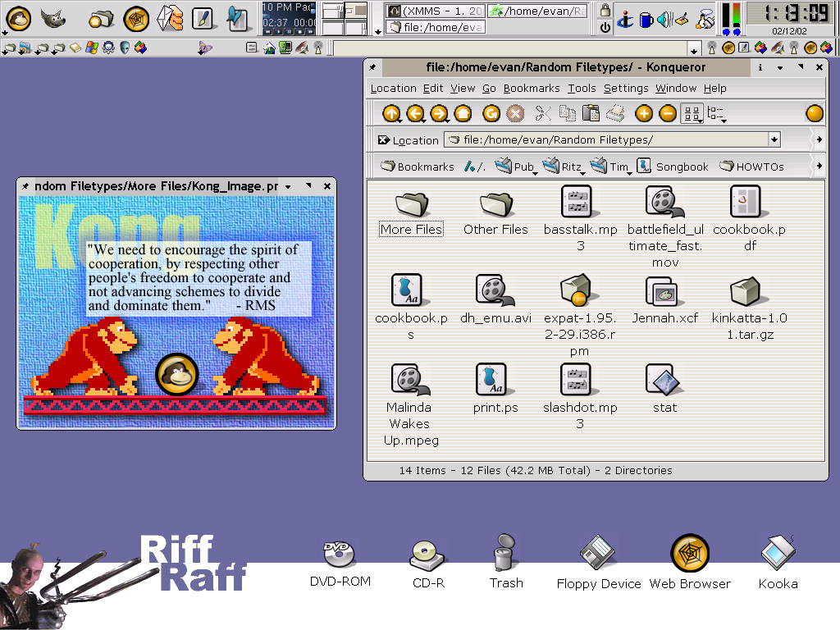Click the Songbook bookmark
Screen dimensions: 840x630
click(x=673, y=167)
